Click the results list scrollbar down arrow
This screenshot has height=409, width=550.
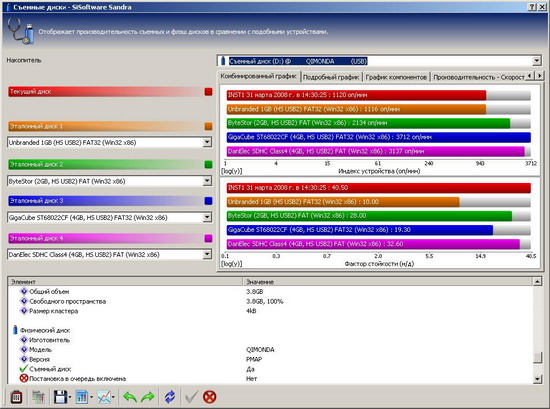pos(537,379)
